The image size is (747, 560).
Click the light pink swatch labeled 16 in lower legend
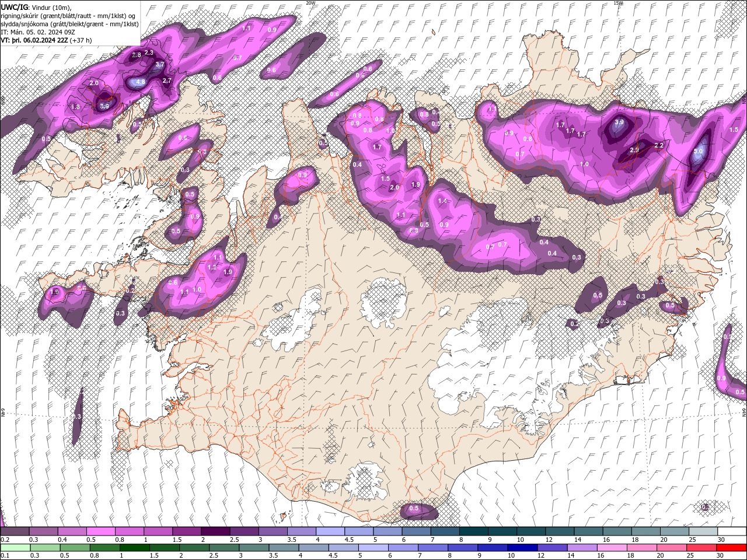pos(612,548)
